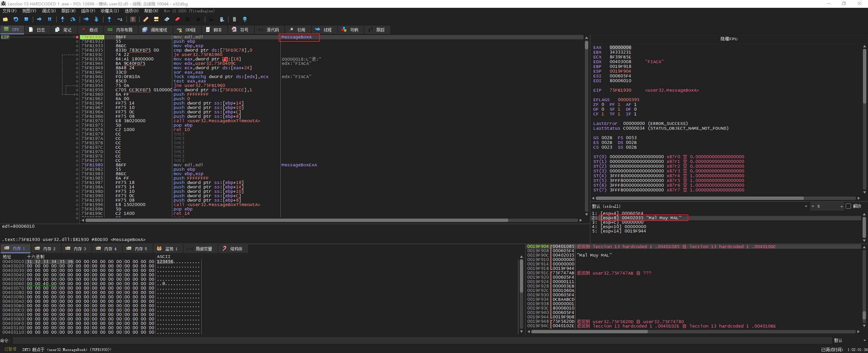Open the 默认 (stdcall) calling convention dropdown

(x=806, y=206)
